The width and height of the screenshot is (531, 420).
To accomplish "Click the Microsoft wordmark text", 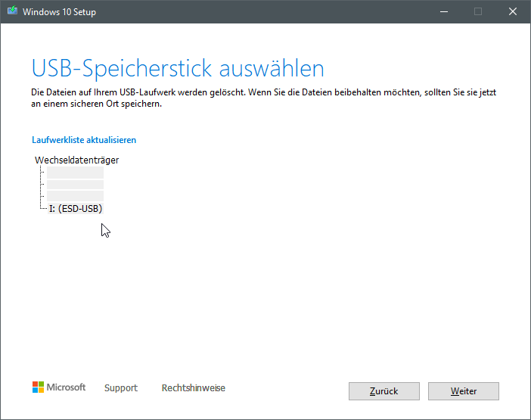I will (x=67, y=387).
